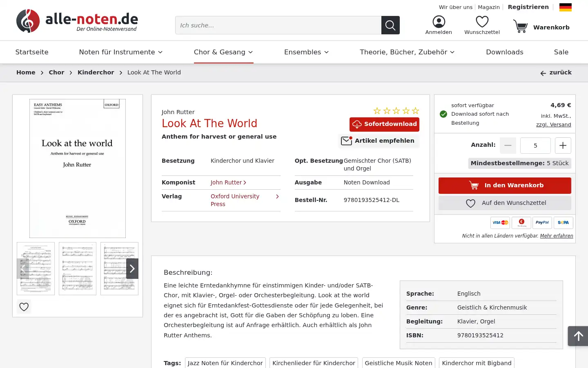Viewport: 588px width, 368px height.
Task: Select the Visa Mastercard payment icon
Action: pos(500,223)
